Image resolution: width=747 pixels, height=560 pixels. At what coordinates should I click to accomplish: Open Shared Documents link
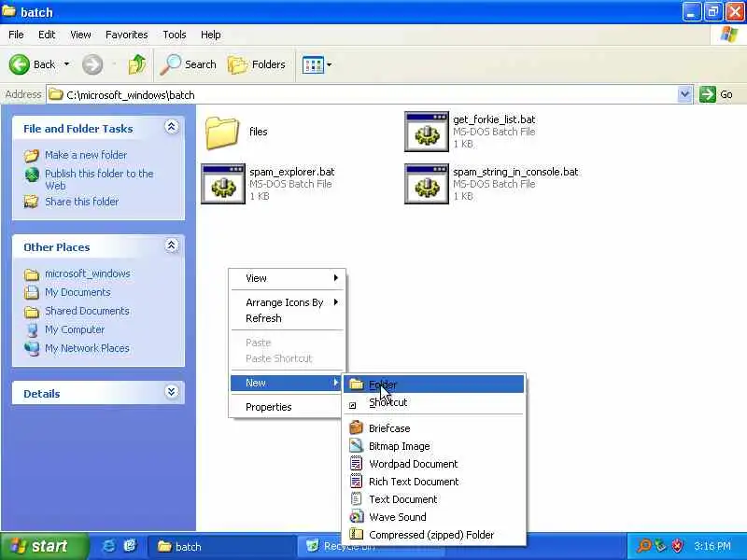(87, 311)
